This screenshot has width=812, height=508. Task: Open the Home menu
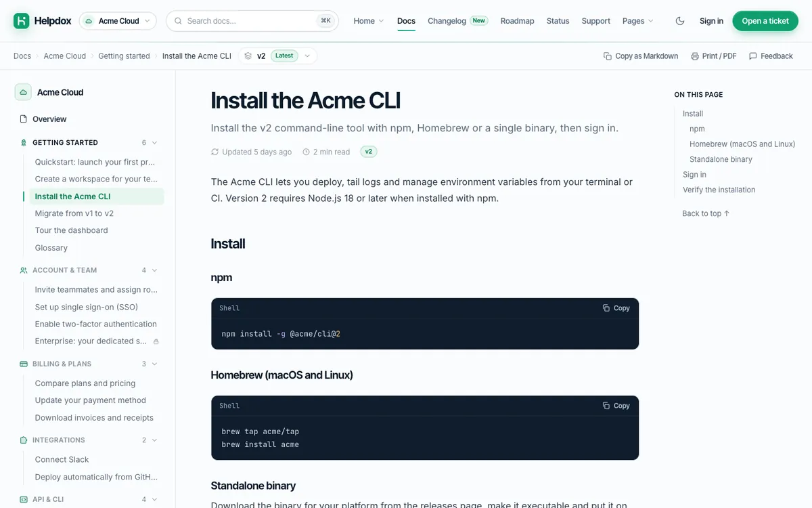click(x=369, y=21)
